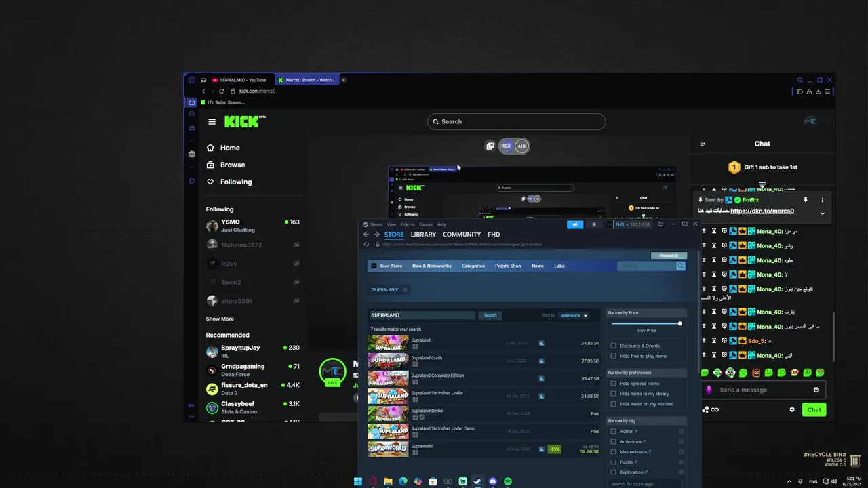The width and height of the screenshot is (868, 488).
Task: Open chat settings gear icon
Action: coord(791,409)
